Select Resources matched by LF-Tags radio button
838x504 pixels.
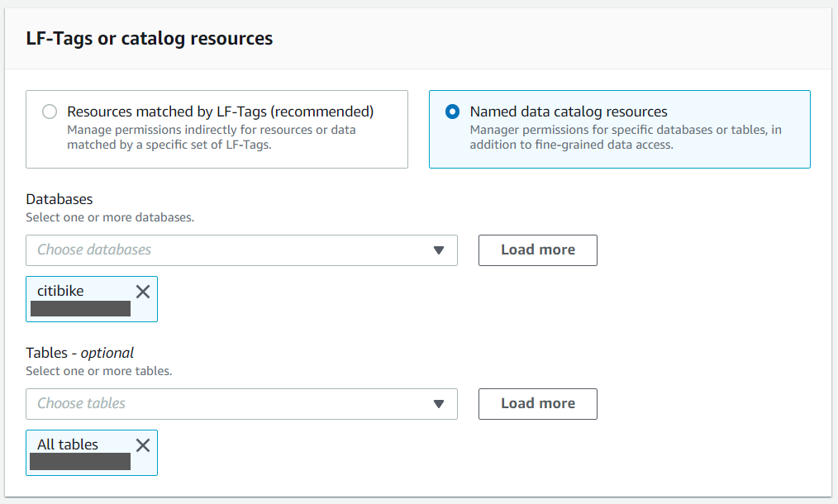pos(50,112)
